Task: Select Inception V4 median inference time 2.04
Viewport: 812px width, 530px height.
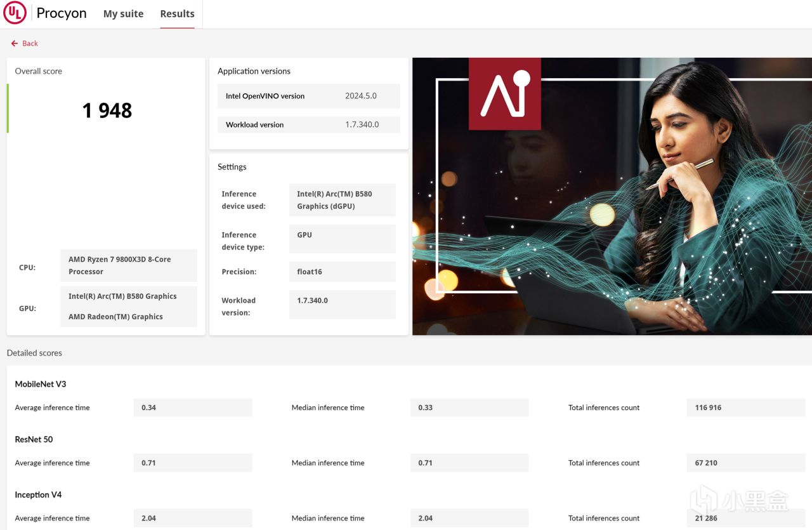Action: pos(469,518)
